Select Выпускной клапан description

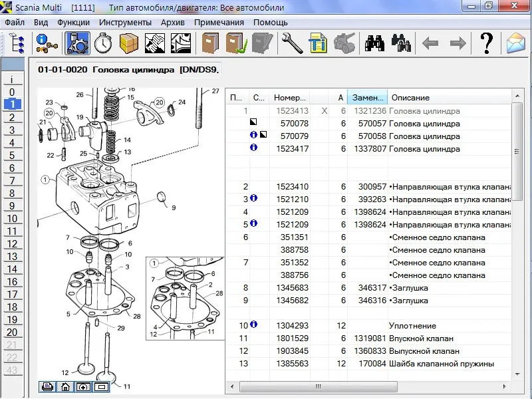point(424,351)
